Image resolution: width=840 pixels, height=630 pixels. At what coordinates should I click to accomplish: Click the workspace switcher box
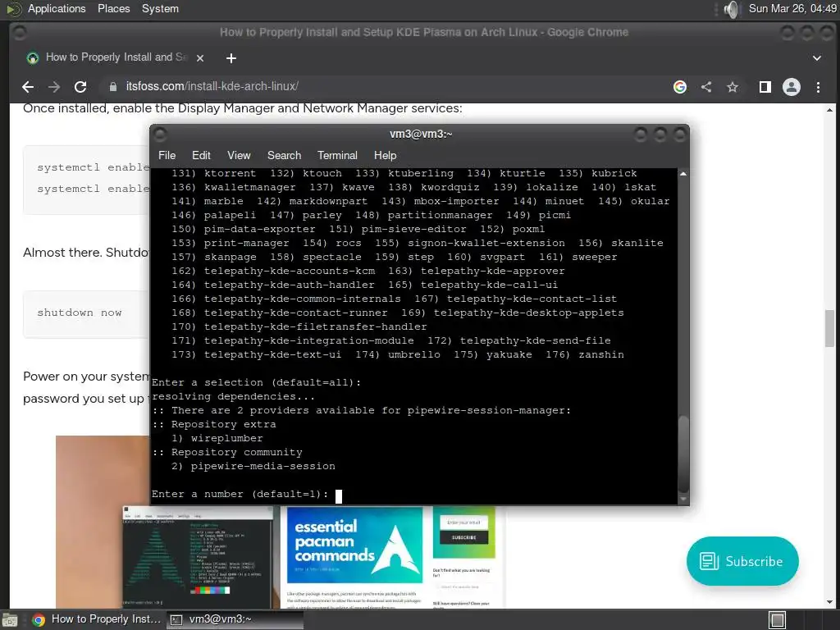(778, 620)
